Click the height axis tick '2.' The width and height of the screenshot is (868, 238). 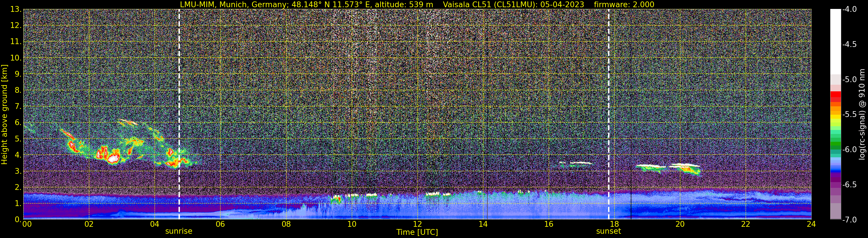18,188
